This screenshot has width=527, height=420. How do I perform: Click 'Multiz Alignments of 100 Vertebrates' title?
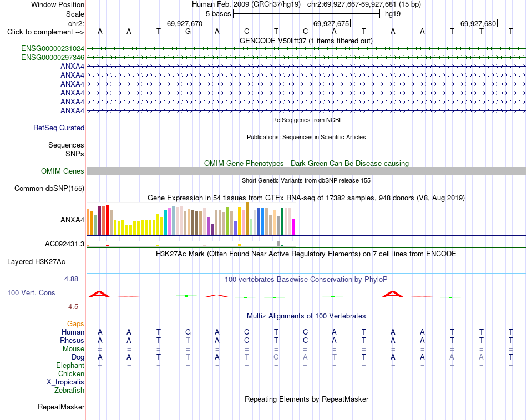tap(306, 316)
